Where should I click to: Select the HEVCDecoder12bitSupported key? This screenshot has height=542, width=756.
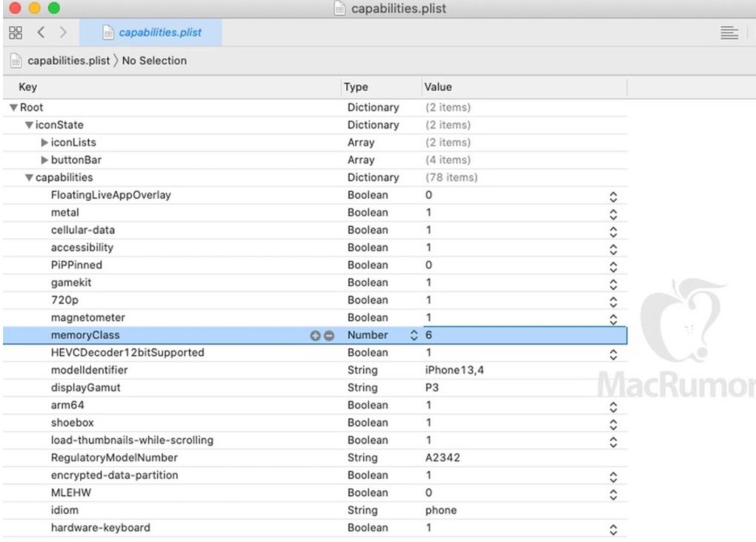coord(127,352)
